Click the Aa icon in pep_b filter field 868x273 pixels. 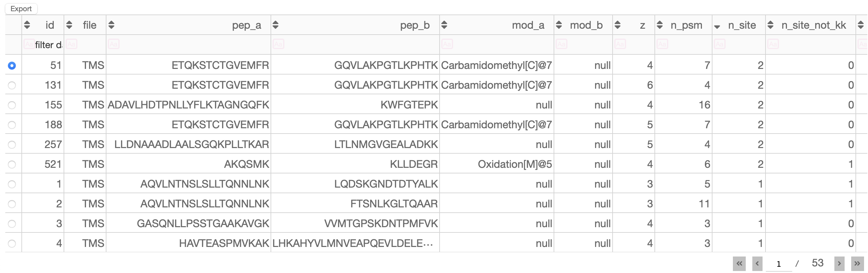pos(278,44)
